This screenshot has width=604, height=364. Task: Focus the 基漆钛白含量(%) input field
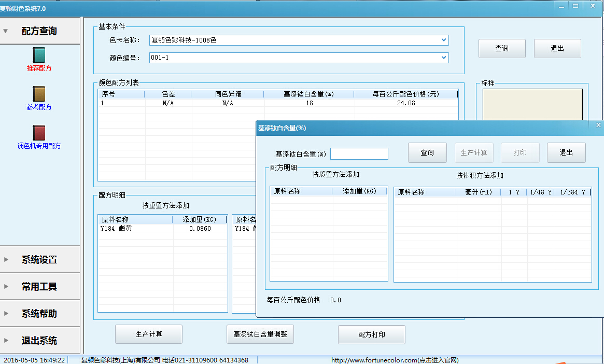(x=359, y=154)
